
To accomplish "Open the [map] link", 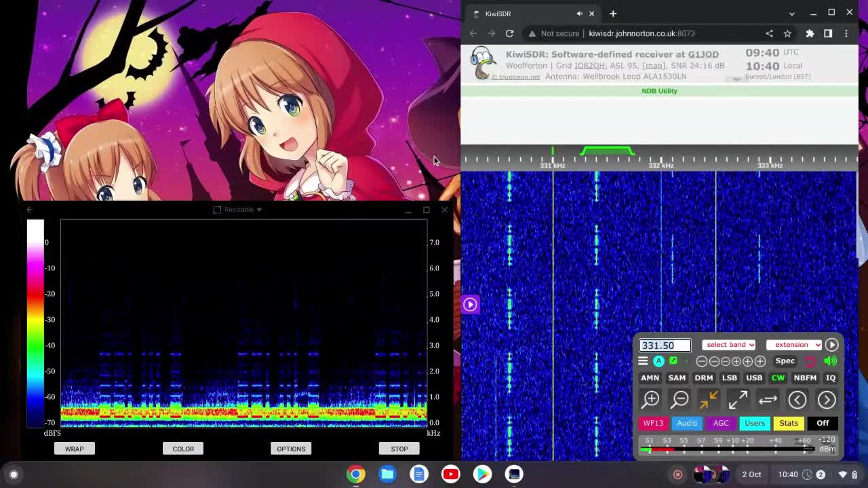I will pyautogui.click(x=654, y=66).
